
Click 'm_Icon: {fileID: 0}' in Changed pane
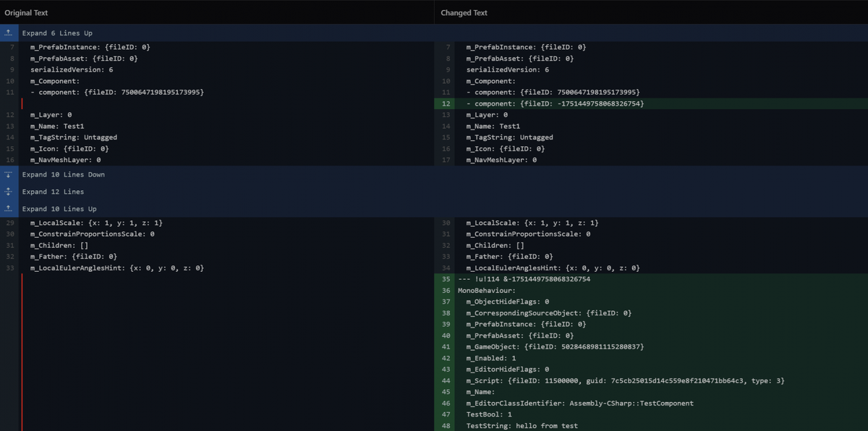tap(506, 149)
